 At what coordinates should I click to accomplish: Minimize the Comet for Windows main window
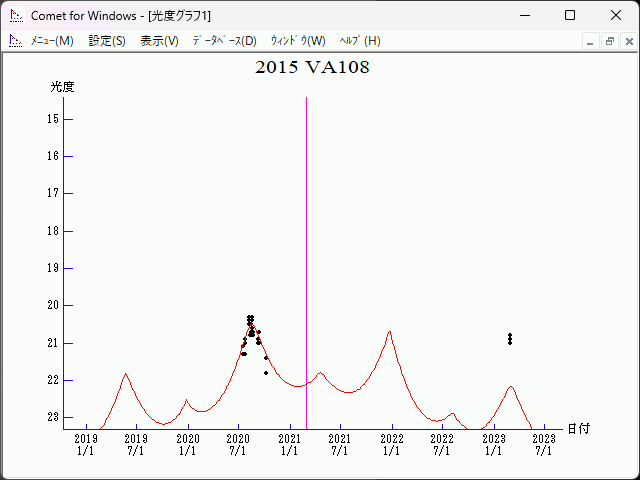click(524, 16)
